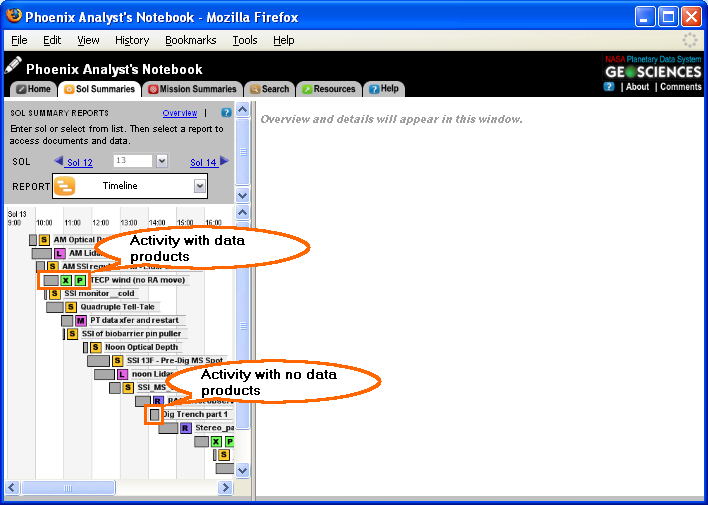Screen dimensions: 708x505
Task: Switch to the Search tab
Action: click(x=269, y=89)
